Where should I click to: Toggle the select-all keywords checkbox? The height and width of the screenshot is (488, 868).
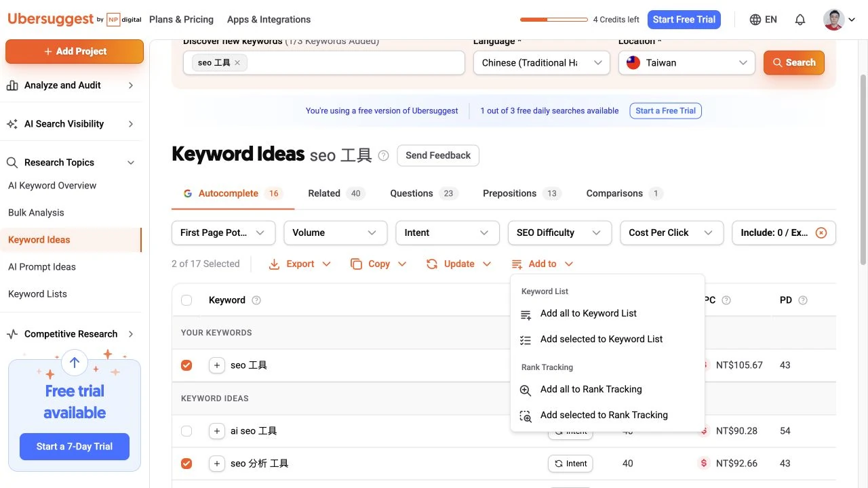(186, 300)
